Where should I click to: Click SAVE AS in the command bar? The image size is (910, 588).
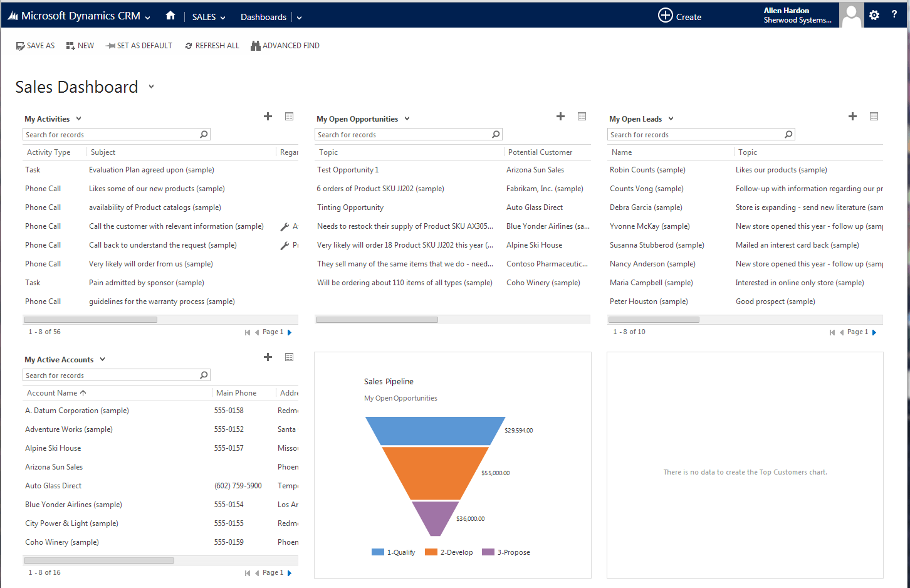click(35, 46)
